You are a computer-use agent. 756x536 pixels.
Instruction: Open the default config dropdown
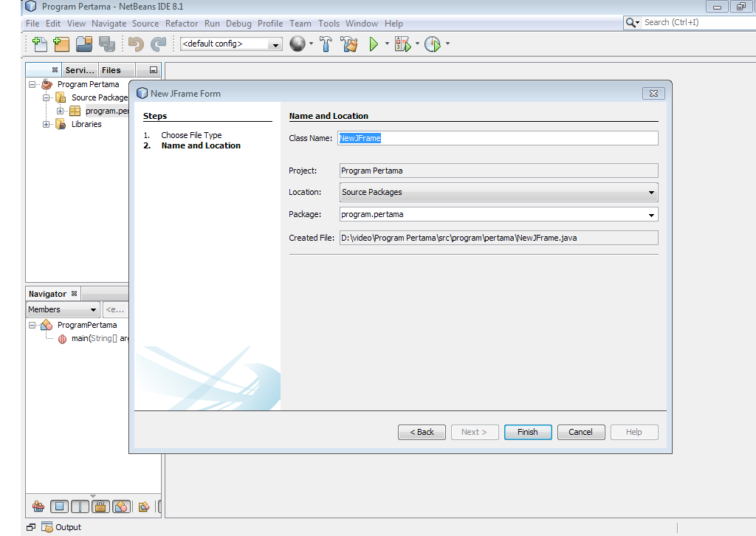276,44
